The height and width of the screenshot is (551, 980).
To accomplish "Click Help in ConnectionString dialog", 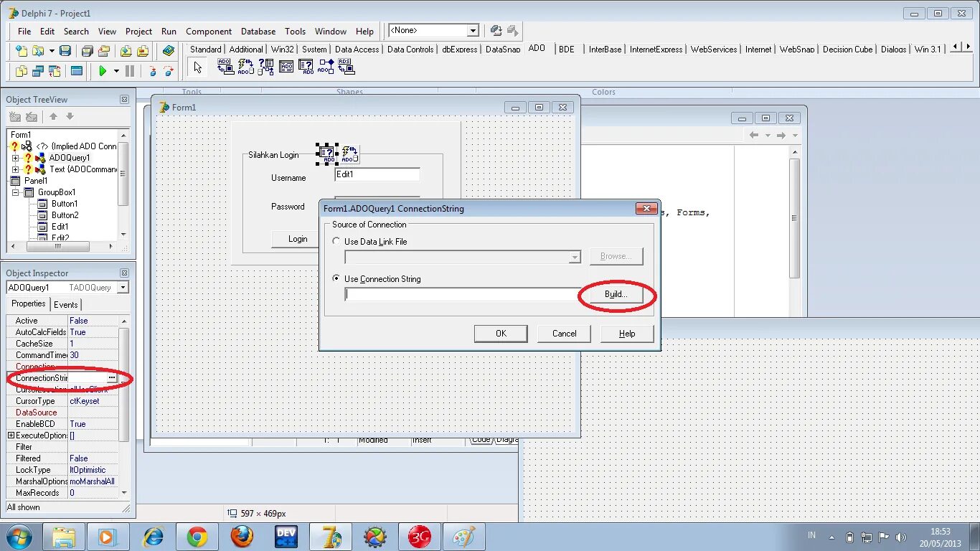I will [x=627, y=334].
